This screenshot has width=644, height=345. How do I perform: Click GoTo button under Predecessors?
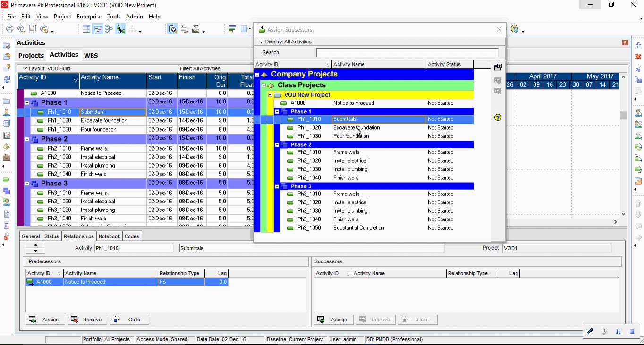point(129,320)
